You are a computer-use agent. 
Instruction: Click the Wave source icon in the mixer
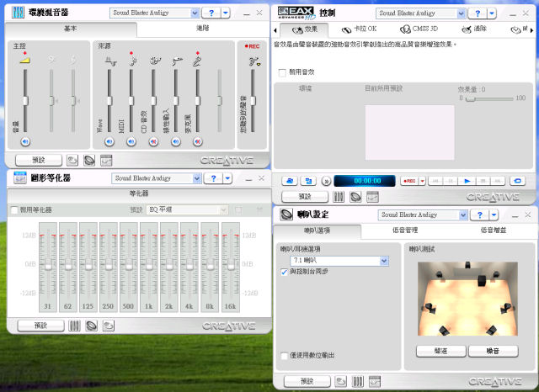pos(110,61)
